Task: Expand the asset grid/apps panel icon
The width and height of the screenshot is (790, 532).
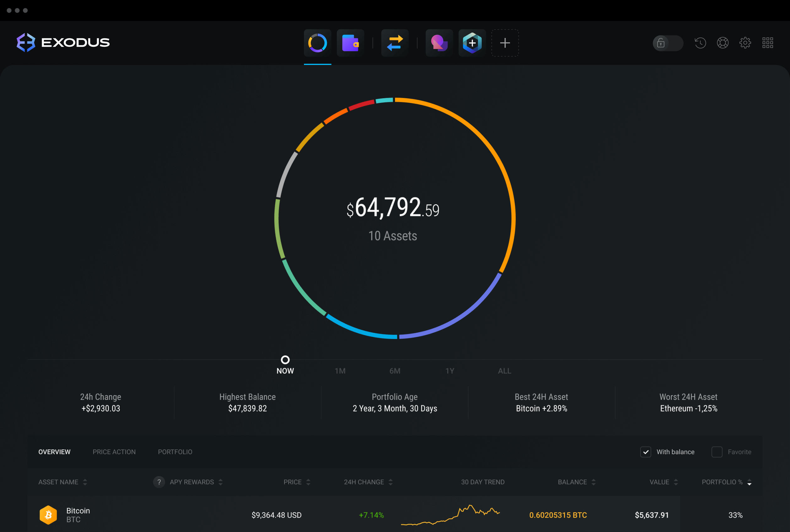Action: (x=768, y=42)
